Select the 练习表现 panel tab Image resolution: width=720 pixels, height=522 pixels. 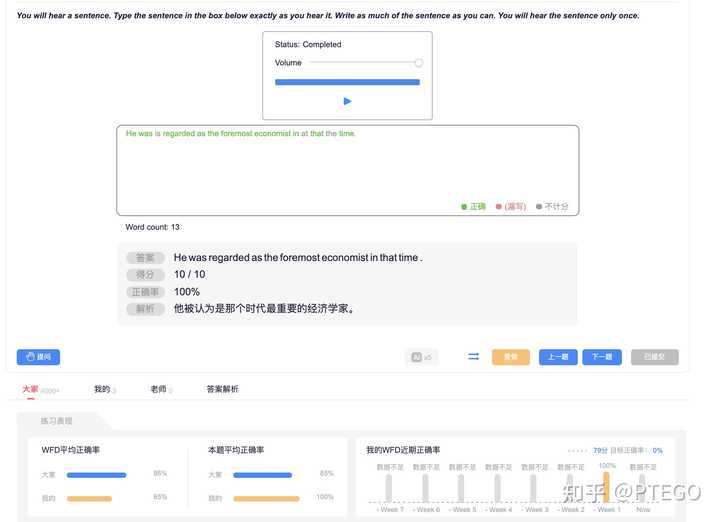[56, 421]
